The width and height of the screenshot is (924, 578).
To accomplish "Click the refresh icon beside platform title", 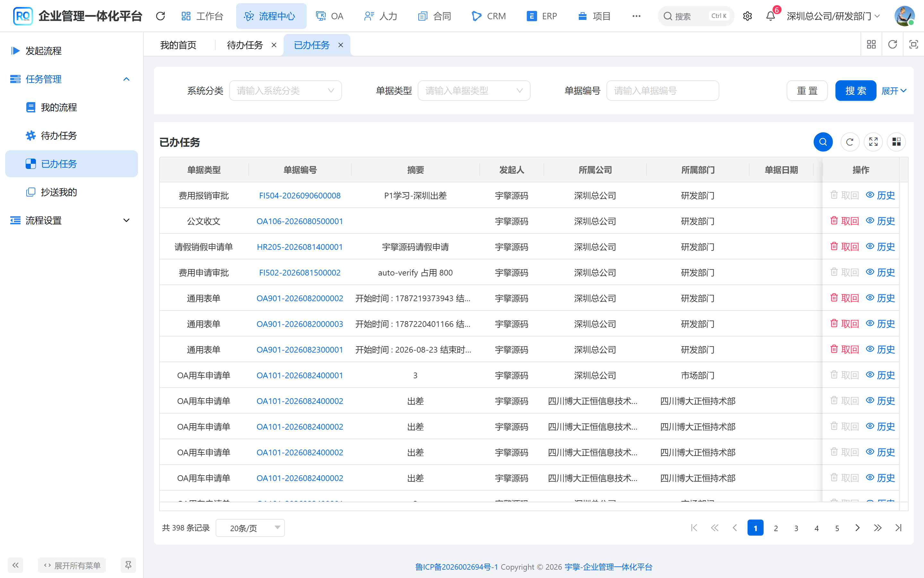I will pyautogui.click(x=160, y=16).
